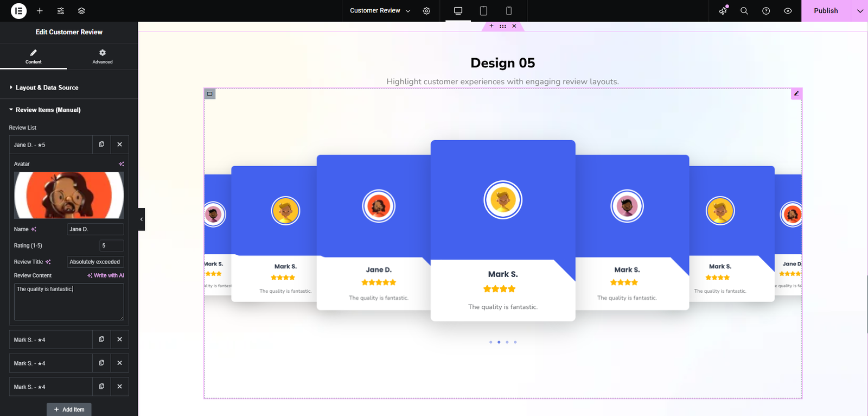Viewport: 868px width, 416px height.
Task: Expand Layout & Data Source section
Action: (47, 87)
